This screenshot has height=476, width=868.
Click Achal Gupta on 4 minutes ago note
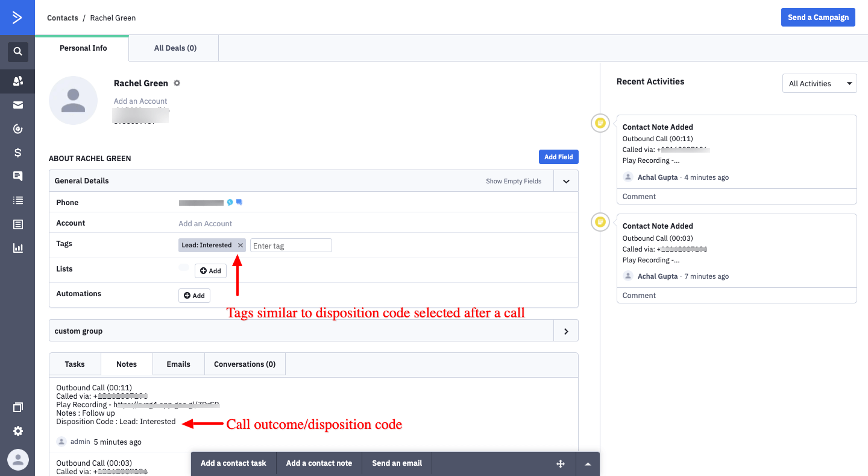pyautogui.click(x=658, y=177)
